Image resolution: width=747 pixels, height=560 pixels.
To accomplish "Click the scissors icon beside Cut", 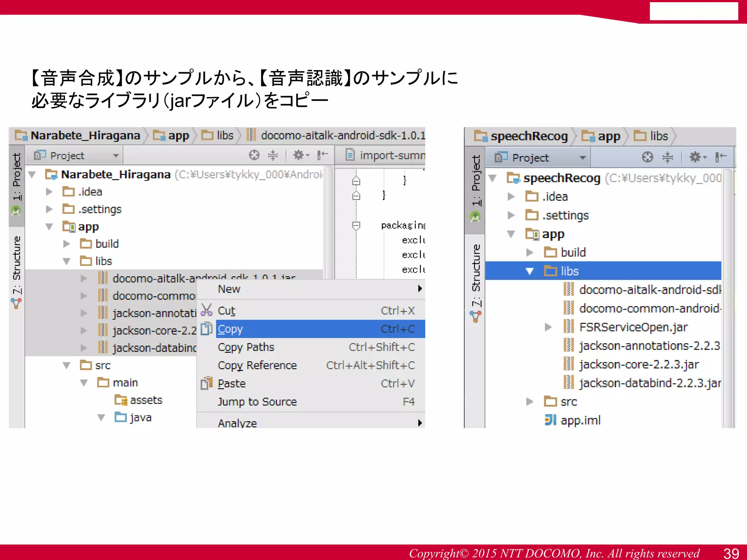I will pos(206,310).
